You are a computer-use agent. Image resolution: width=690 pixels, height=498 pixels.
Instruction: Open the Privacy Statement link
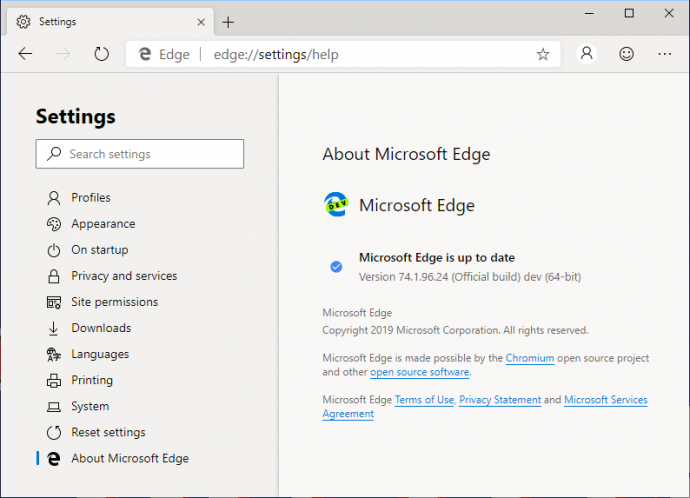pos(500,400)
